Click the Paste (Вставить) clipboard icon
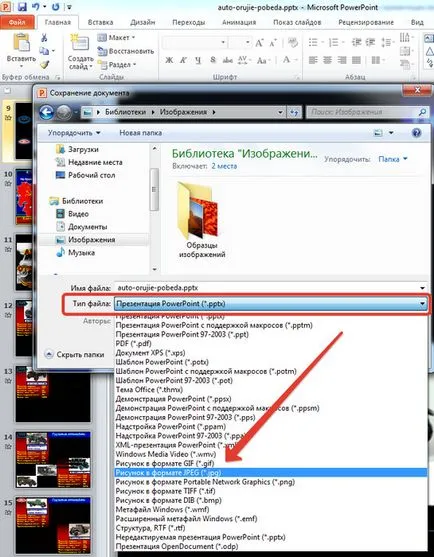This screenshot has width=434, height=557. pyautogui.click(x=21, y=43)
